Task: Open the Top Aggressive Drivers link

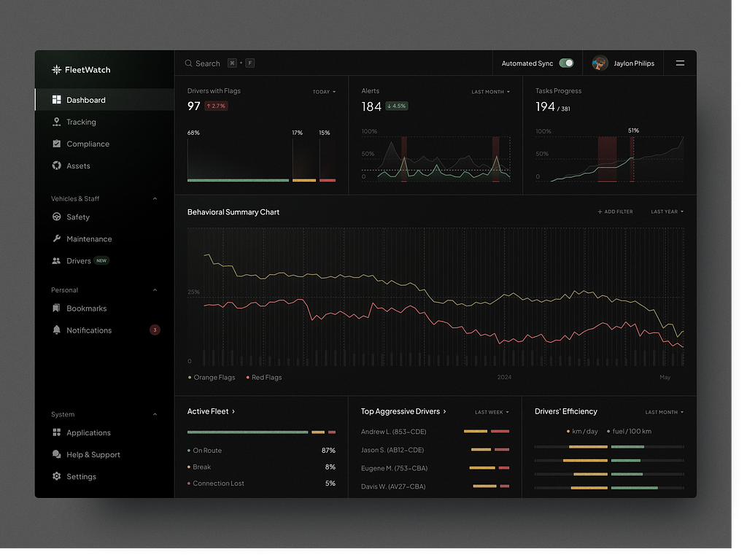Action: point(403,411)
